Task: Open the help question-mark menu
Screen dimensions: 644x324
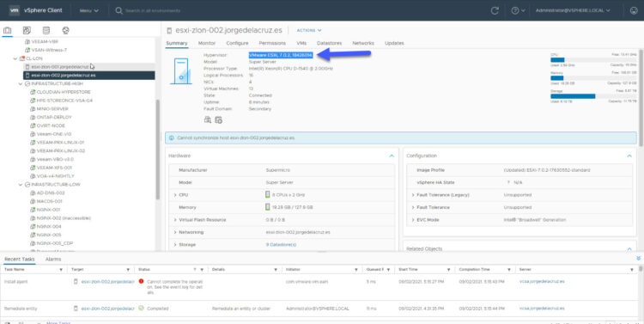Action: (x=518, y=10)
